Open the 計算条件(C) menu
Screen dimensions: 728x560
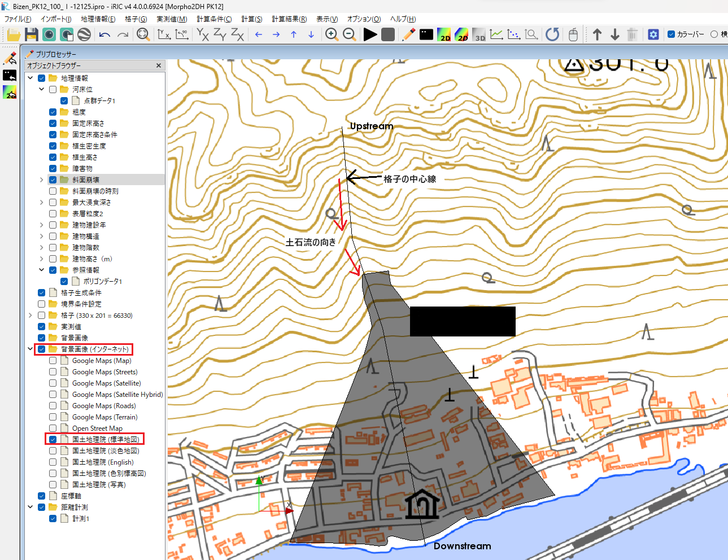tap(214, 19)
